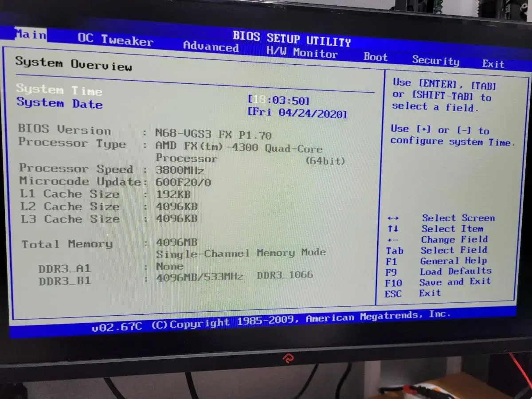
Task: Switch to the Security tab
Action: pos(436,60)
